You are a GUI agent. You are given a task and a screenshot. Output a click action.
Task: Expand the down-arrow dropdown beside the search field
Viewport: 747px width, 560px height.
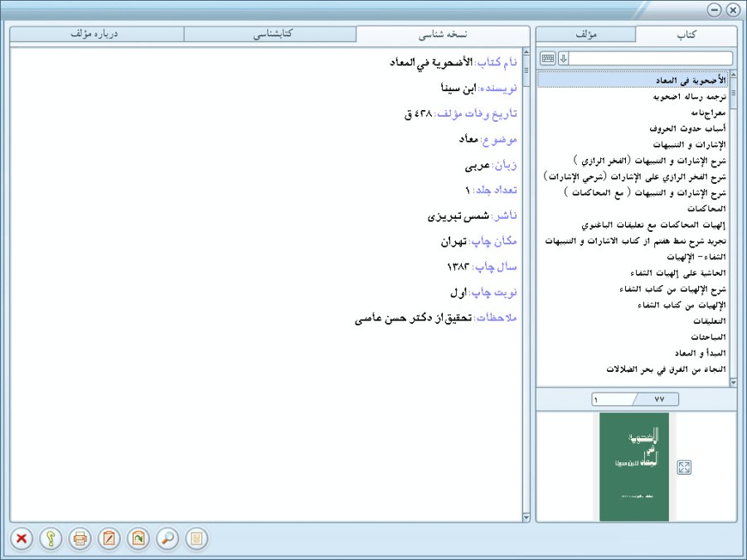pos(563,58)
